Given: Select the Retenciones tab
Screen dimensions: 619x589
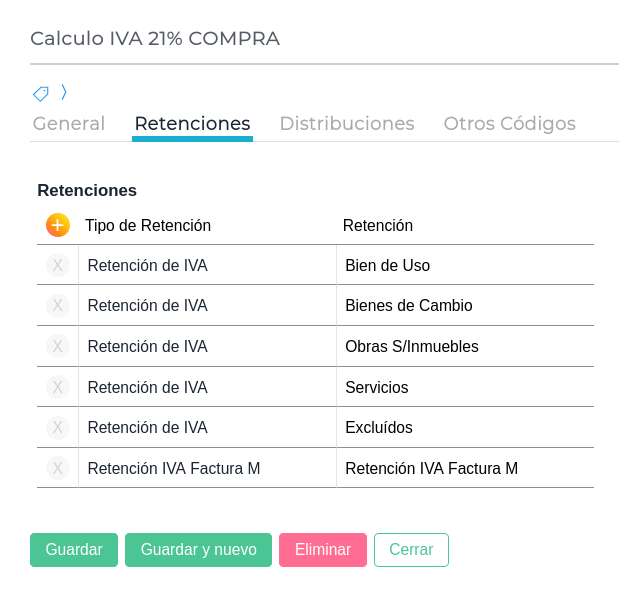Looking at the screenshot, I should 192,124.
